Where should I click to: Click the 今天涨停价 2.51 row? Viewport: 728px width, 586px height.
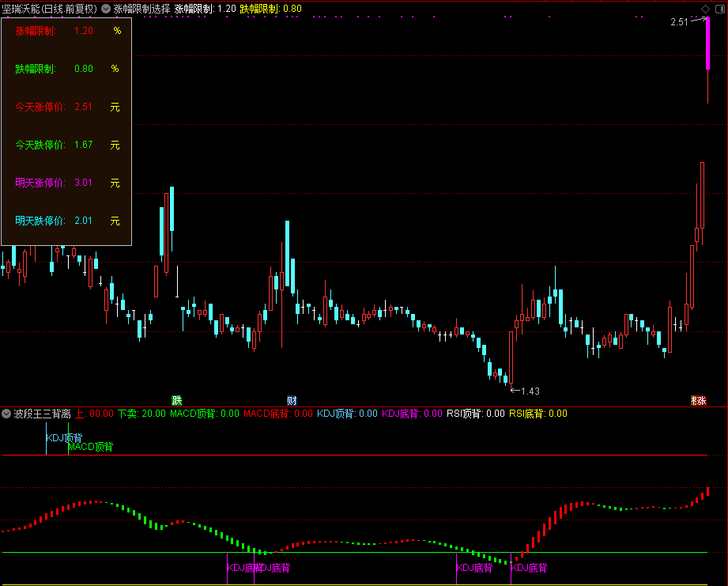pyautogui.click(x=68, y=107)
